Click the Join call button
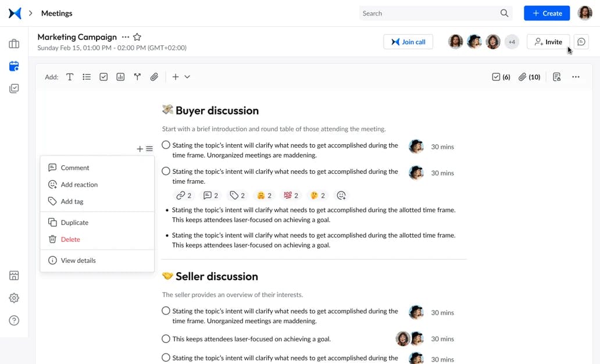The width and height of the screenshot is (600, 364). 408,42
